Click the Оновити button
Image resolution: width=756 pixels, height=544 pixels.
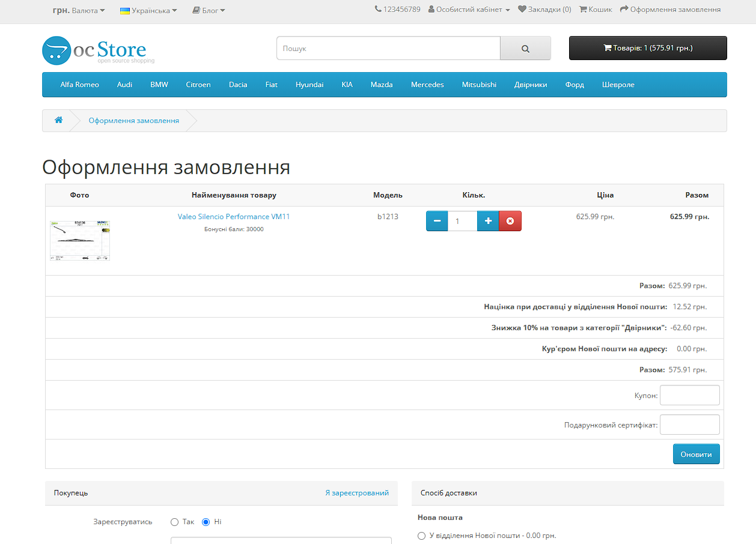click(696, 454)
